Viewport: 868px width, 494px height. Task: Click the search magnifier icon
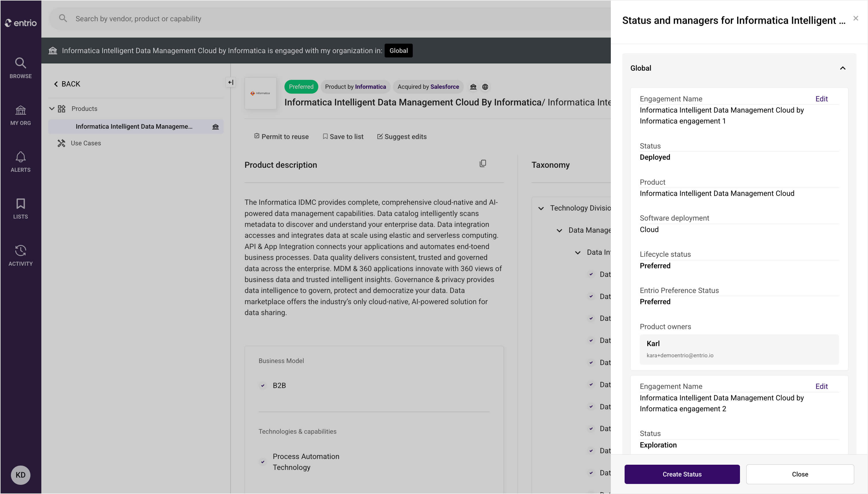[x=63, y=18]
